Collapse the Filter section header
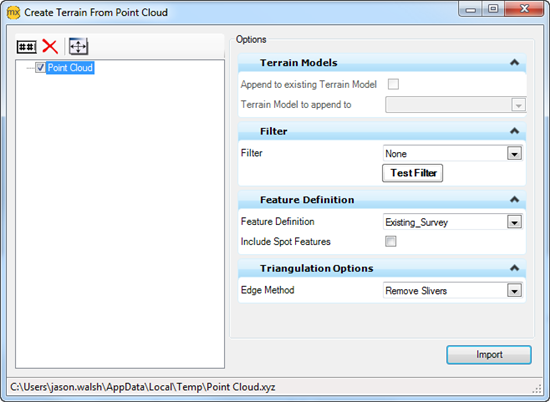550x402 pixels. tap(514, 131)
